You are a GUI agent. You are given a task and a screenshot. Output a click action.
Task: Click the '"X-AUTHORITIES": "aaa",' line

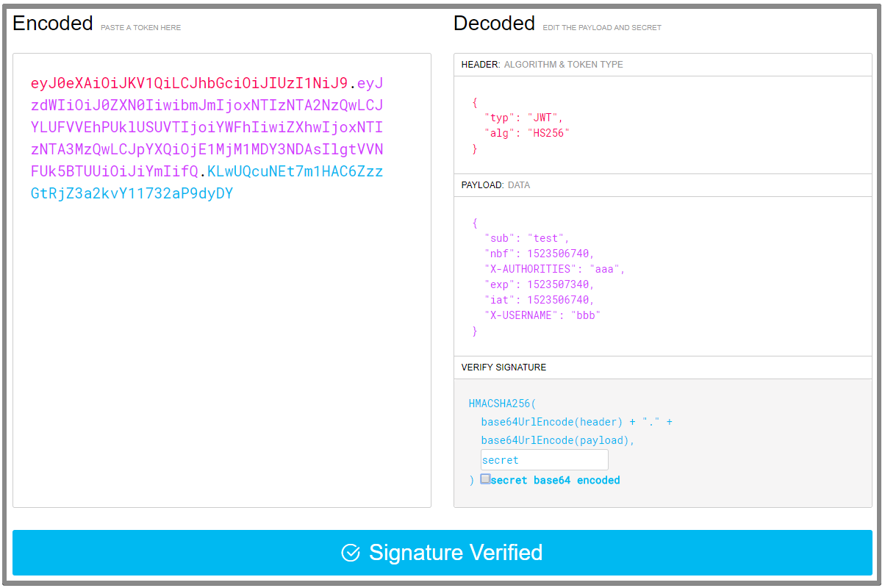[554, 269]
